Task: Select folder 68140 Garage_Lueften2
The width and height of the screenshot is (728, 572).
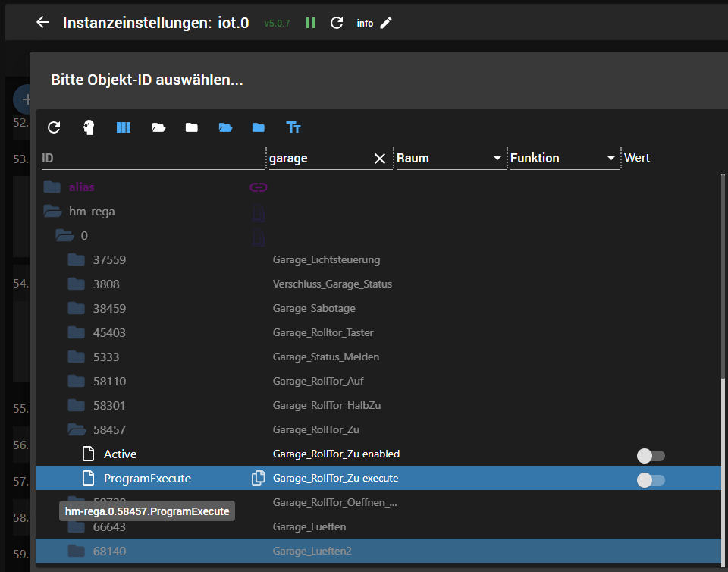Action: (x=108, y=552)
